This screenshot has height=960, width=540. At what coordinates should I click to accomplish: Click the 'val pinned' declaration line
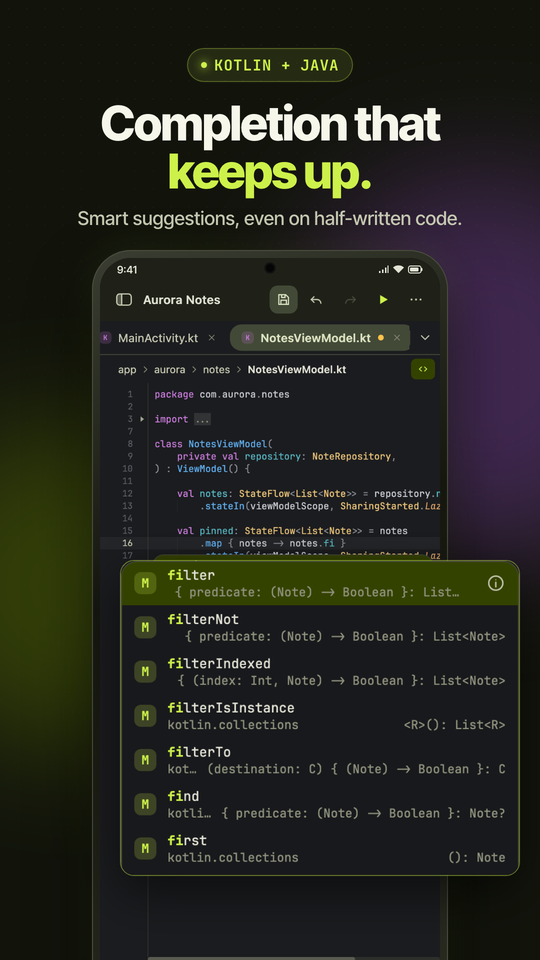coord(293,531)
